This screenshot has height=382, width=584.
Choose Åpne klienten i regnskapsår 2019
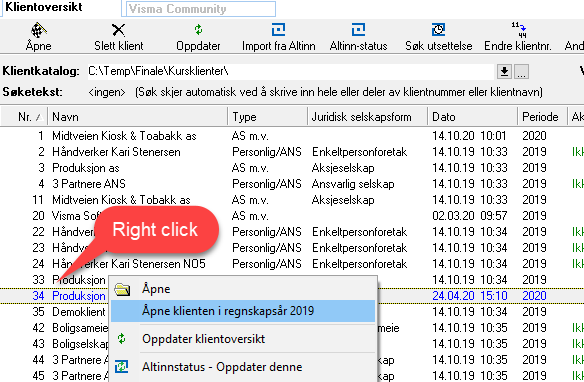[243, 311]
